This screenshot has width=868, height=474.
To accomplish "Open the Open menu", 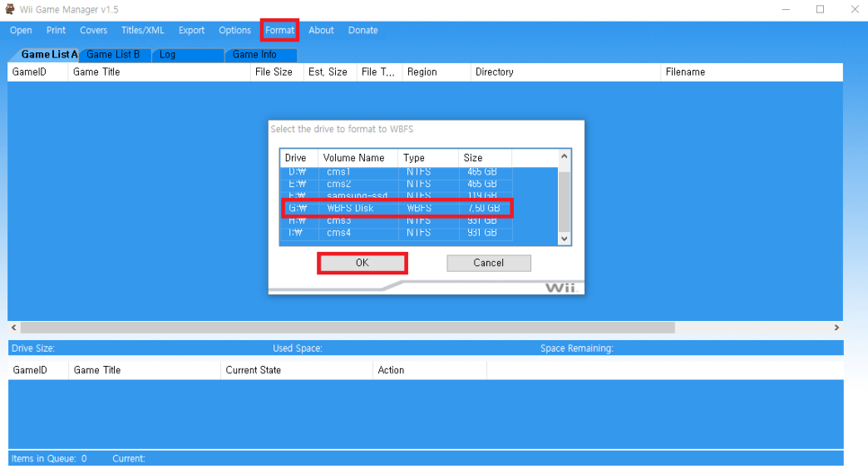I will [x=21, y=31].
